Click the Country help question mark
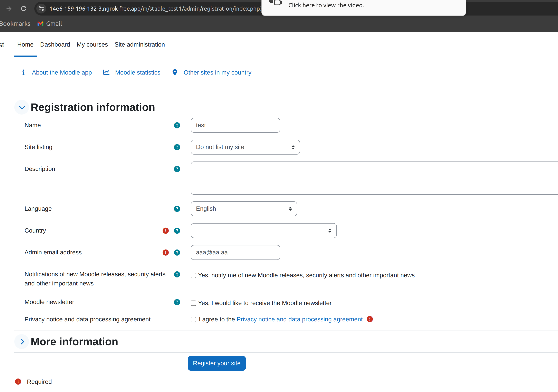This screenshot has width=558, height=392. pos(177,231)
